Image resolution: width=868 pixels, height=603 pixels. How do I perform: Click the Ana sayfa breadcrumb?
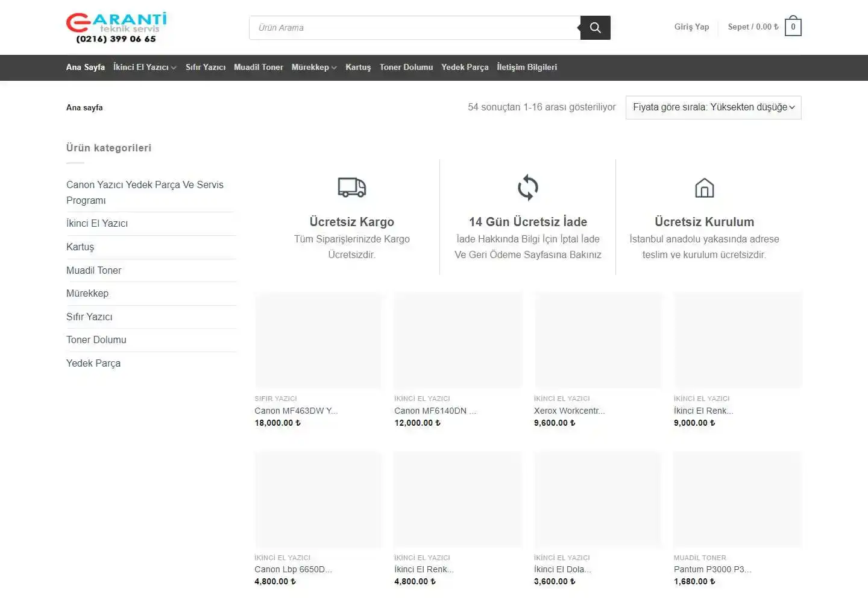84,107
